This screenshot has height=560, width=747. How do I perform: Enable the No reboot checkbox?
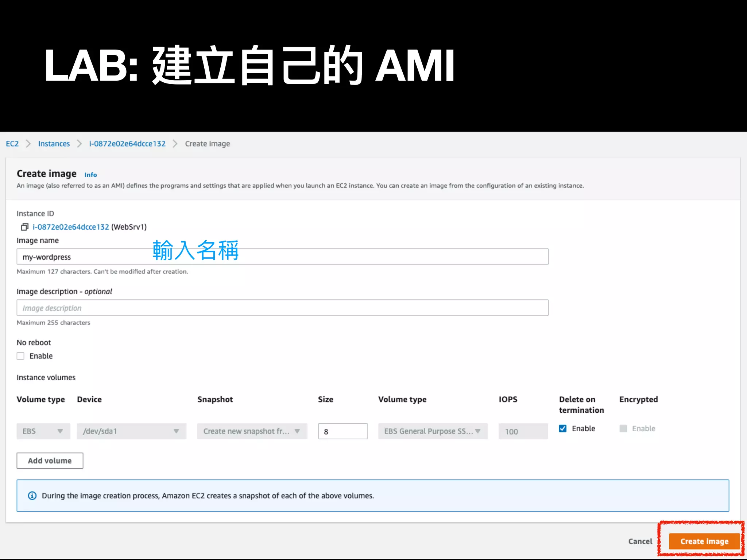pos(20,356)
